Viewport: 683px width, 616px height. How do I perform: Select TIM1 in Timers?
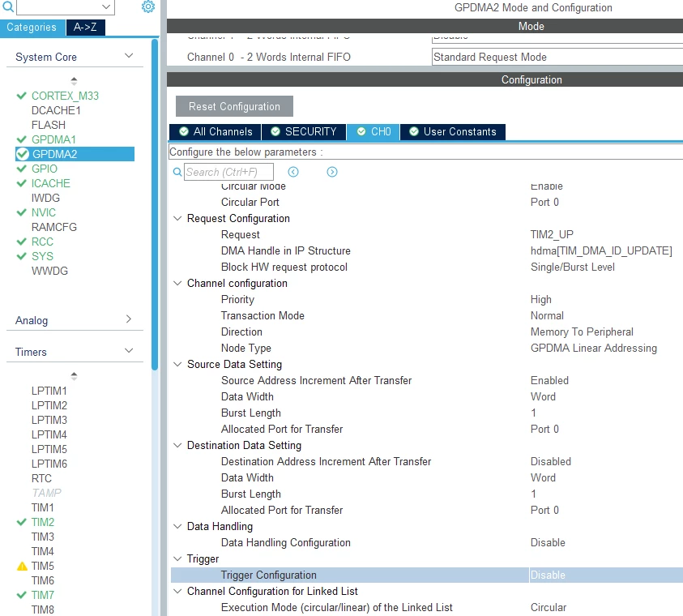click(x=43, y=507)
